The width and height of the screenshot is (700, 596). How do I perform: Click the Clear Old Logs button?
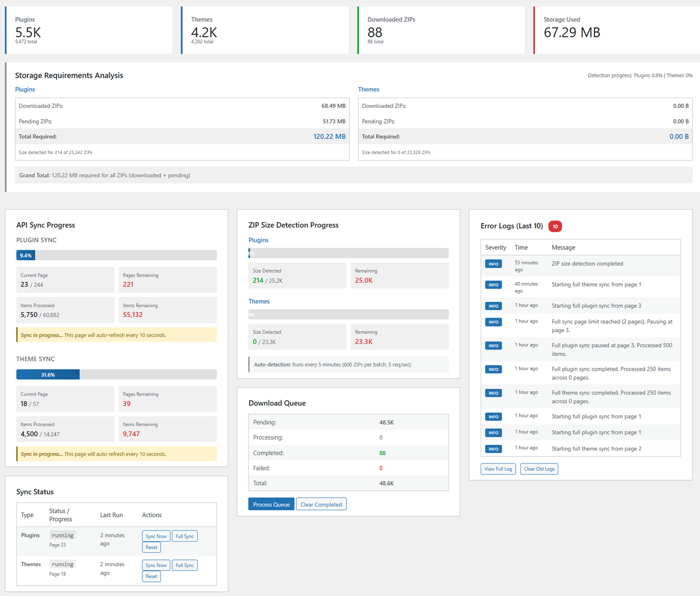coord(539,469)
